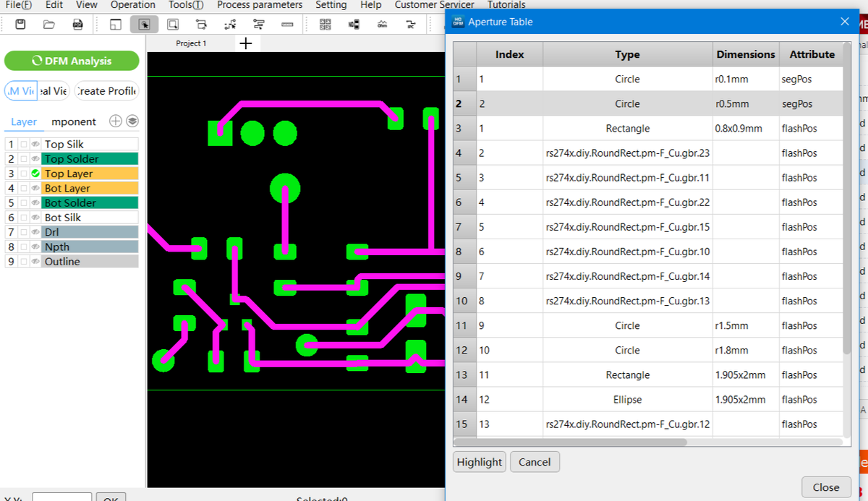Click the Save file toolbar icon
This screenshot has width=868, height=501.
tap(20, 25)
